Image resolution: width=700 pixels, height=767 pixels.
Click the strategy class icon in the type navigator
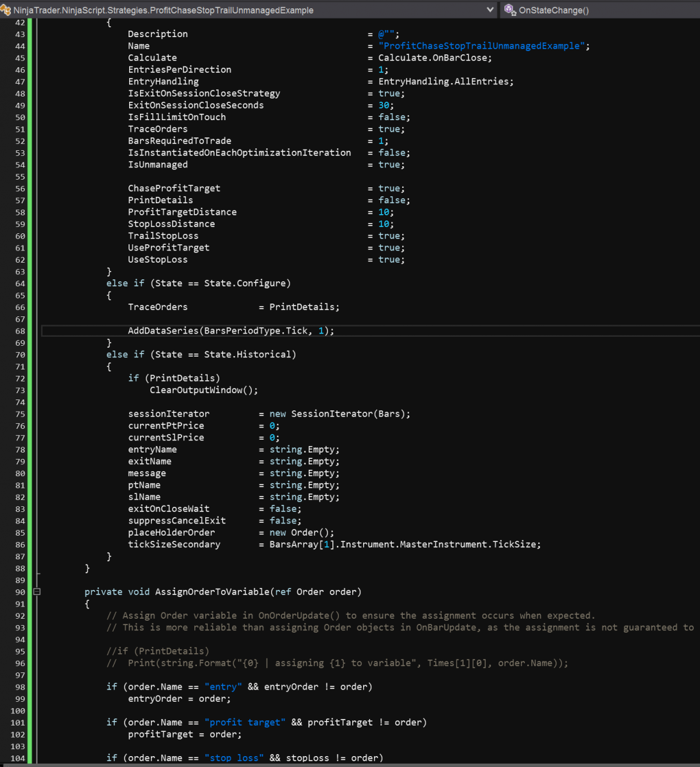(x=6, y=10)
